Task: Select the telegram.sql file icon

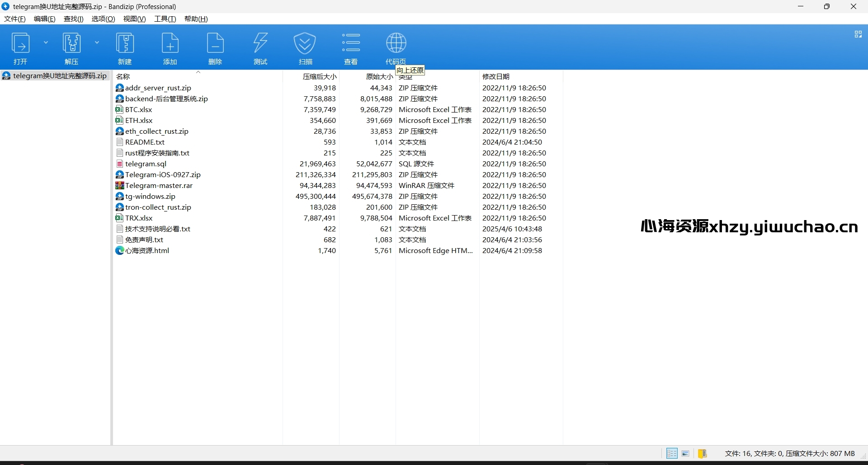Action: 120,164
